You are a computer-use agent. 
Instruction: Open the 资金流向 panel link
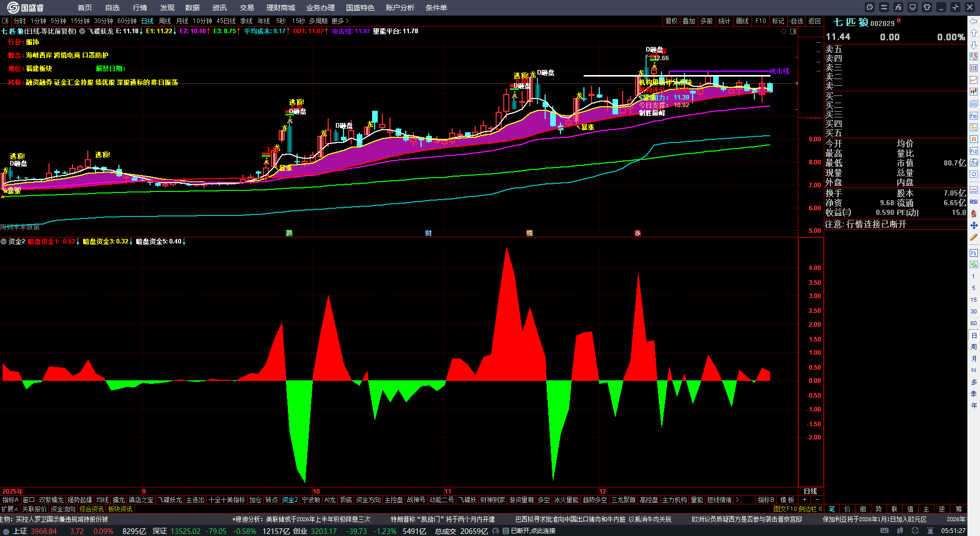point(63,509)
